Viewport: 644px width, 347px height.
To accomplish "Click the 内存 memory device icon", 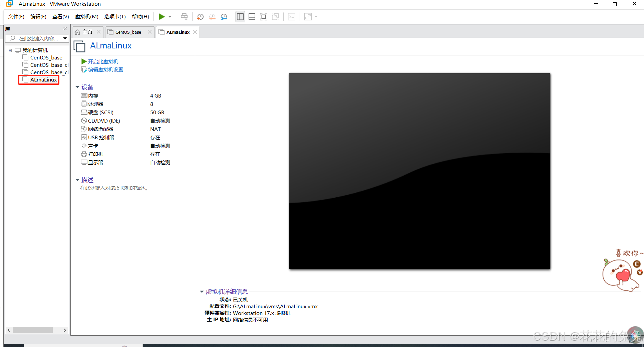I will [84, 96].
